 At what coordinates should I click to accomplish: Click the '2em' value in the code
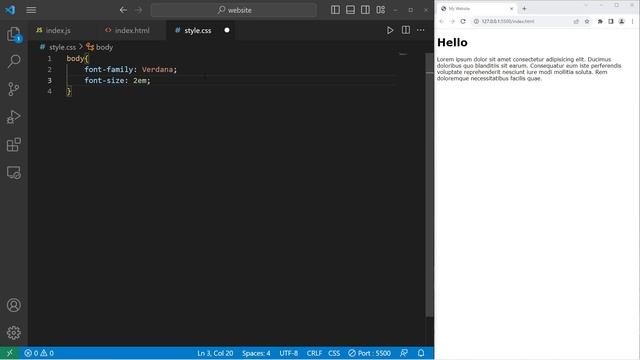tap(140, 80)
